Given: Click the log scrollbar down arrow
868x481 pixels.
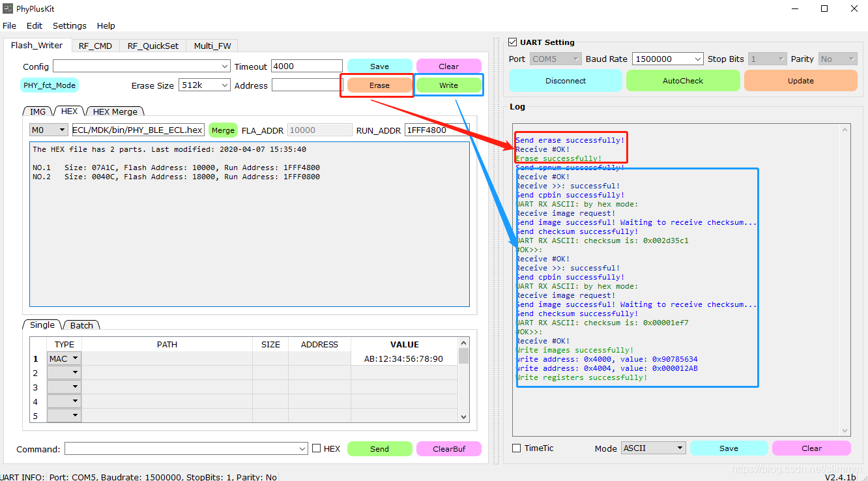Looking at the screenshot, I should (846, 431).
